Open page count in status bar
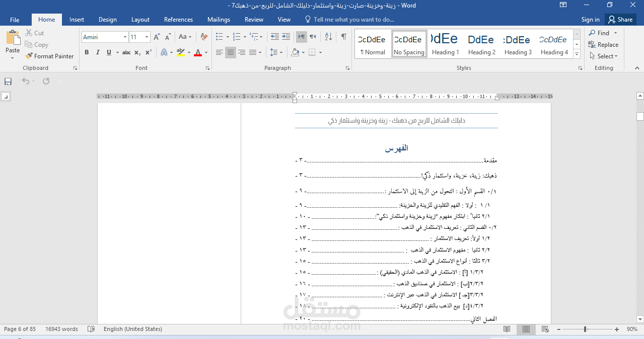Viewport: 644px width, 339px height. (x=20, y=329)
